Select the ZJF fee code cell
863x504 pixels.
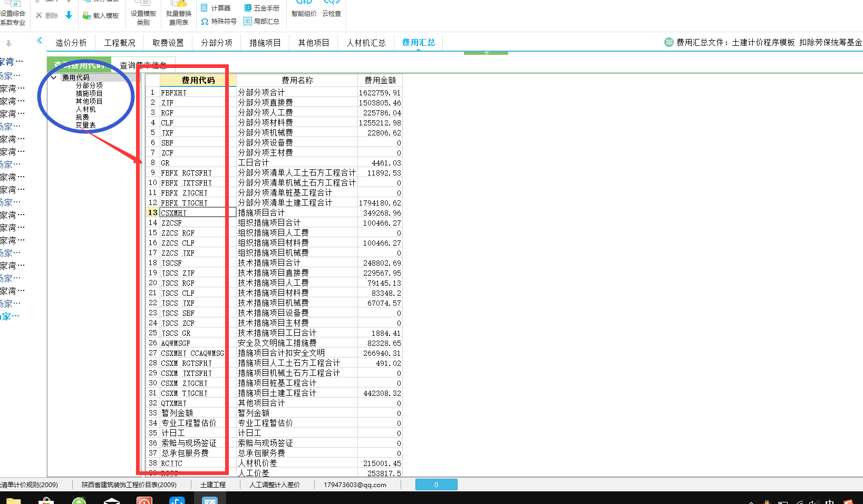198,102
